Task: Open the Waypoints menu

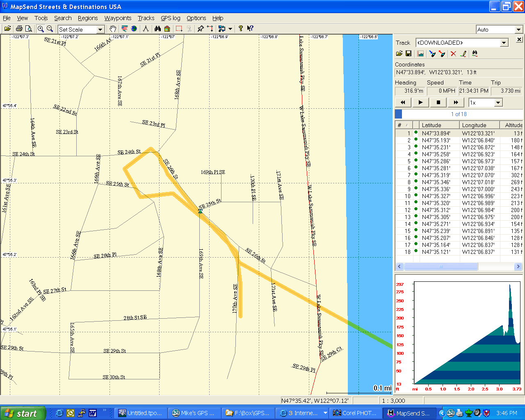Action: pyautogui.click(x=118, y=18)
